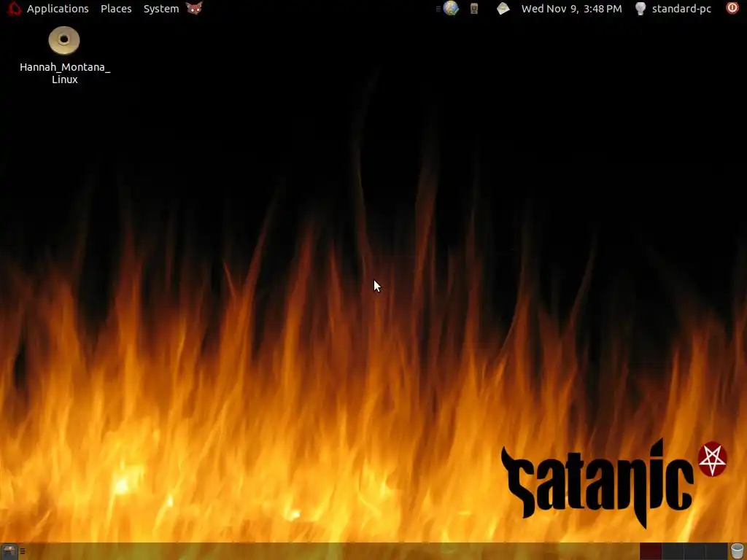Click the red distro logo beside Applications
This screenshot has width=747, height=560.
point(15,9)
